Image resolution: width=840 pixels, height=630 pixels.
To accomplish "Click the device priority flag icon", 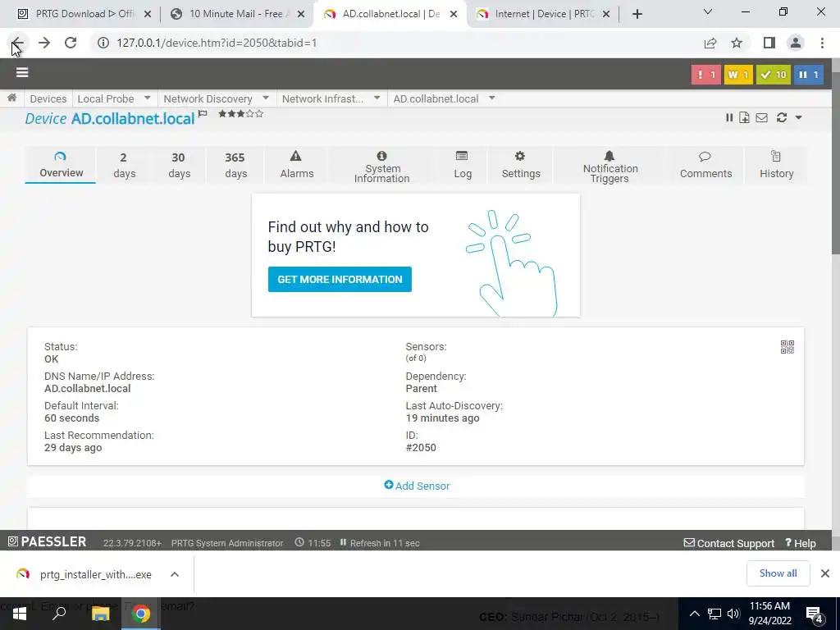I will pos(203,113).
